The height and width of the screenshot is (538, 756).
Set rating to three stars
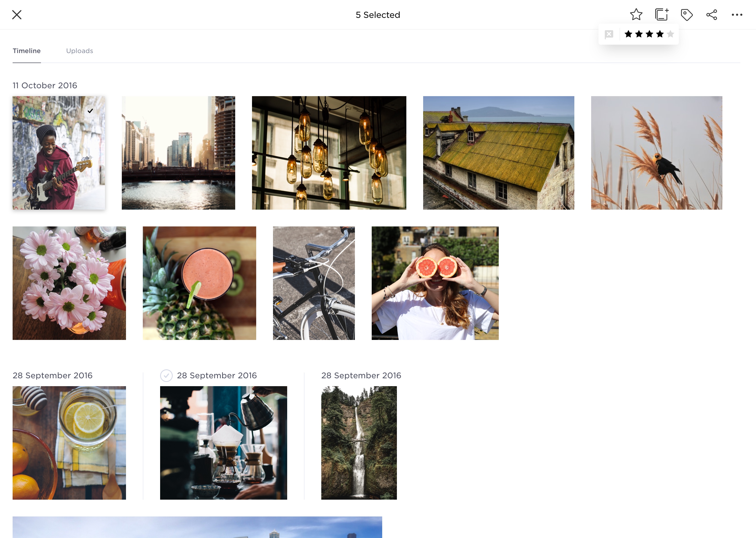point(649,34)
